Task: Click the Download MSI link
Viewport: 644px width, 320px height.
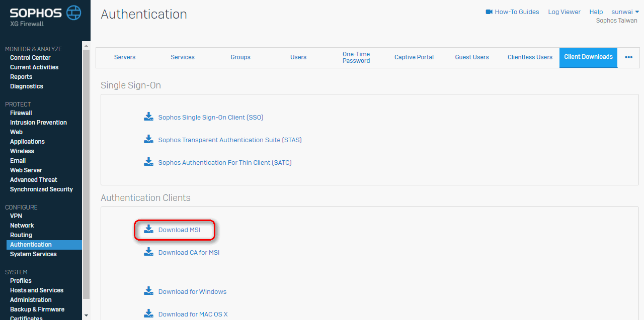Action: [179, 230]
